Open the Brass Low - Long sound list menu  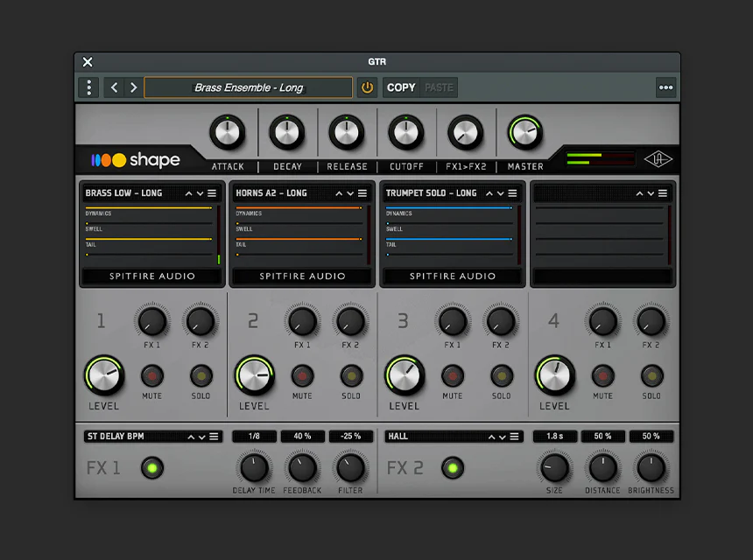212,193
